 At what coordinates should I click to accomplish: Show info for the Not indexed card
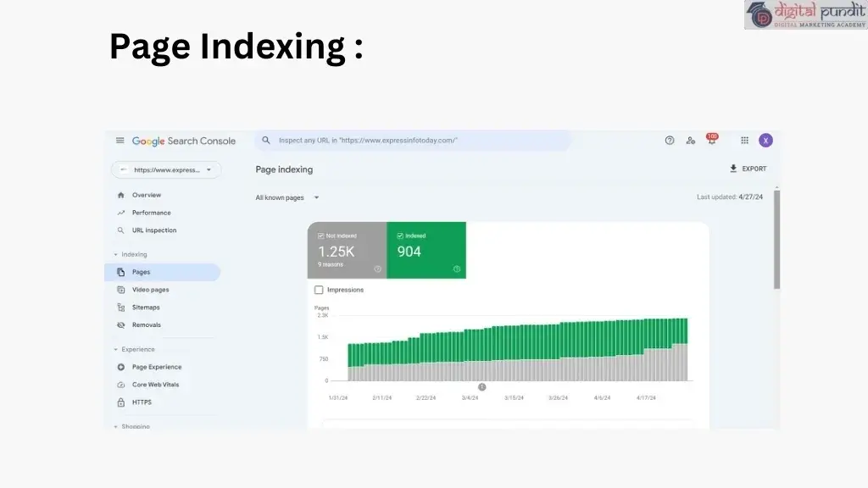tap(377, 269)
